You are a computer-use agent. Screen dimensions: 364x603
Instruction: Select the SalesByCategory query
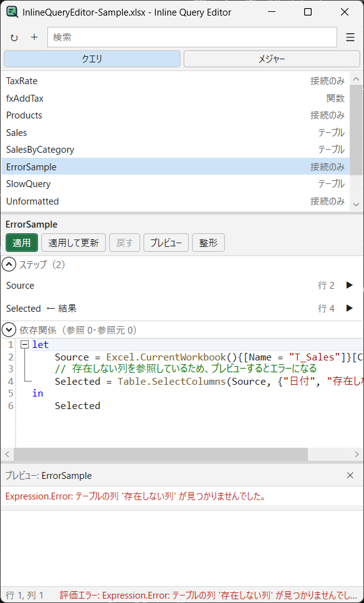(175, 149)
